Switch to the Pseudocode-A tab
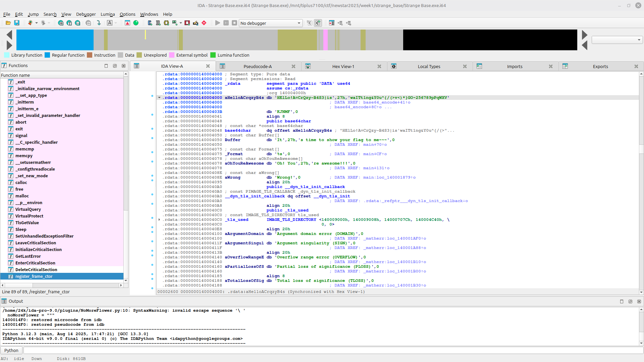This screenshot has width=644, height=362. coord(257,66)
